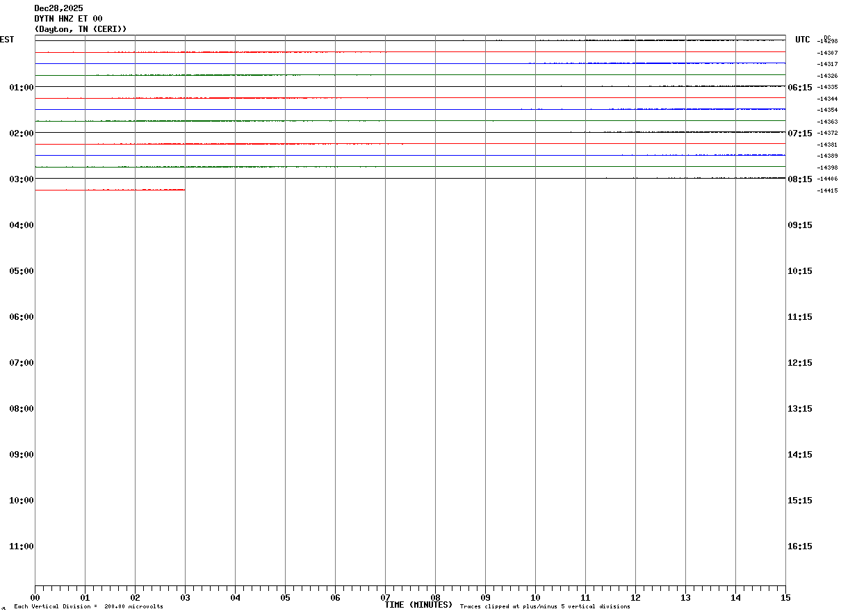
Task: Click the '14:15' UTC time label
Action: [799, 454]
